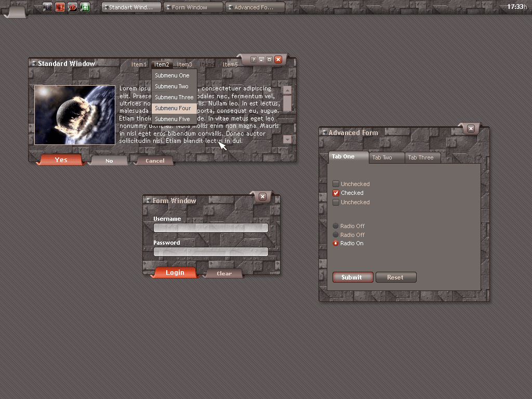Switch to "Tab Two" in Advanced Form

[x=382, y=157]
